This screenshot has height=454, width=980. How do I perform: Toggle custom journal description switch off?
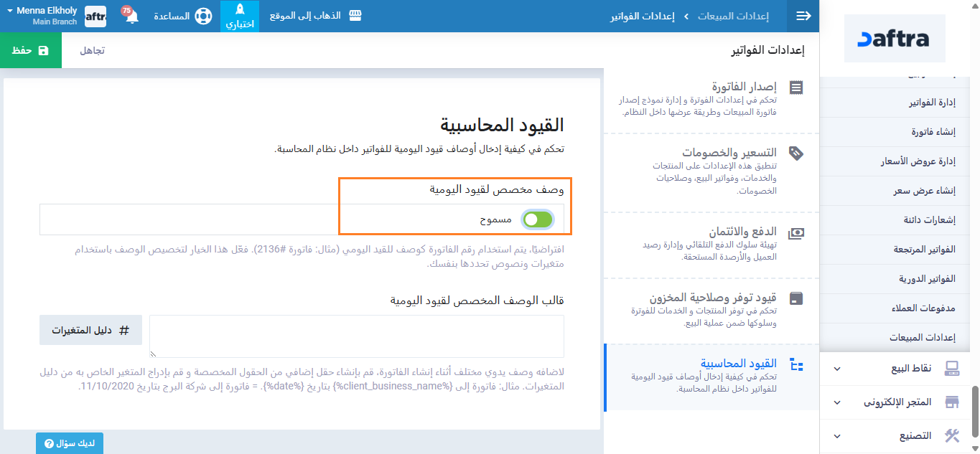[x=538, y=219]
